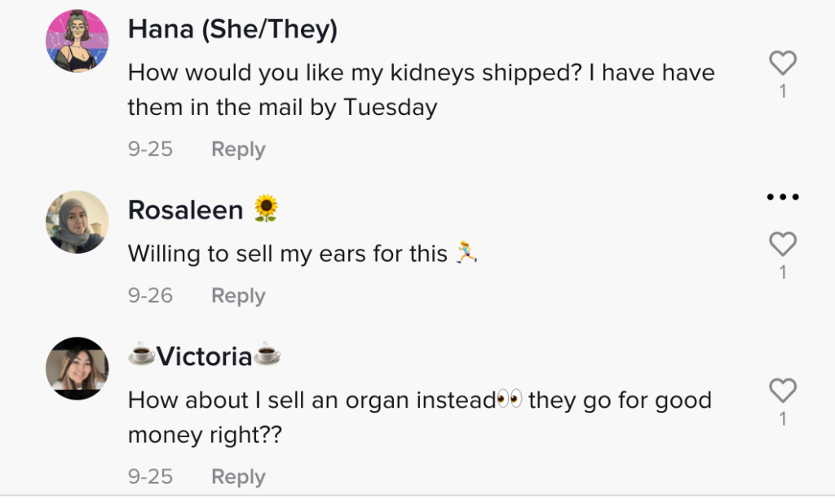Tap the heart on Rosaleen's comment
This screenshot has height=504, width=835.
(x=783, y=244)
